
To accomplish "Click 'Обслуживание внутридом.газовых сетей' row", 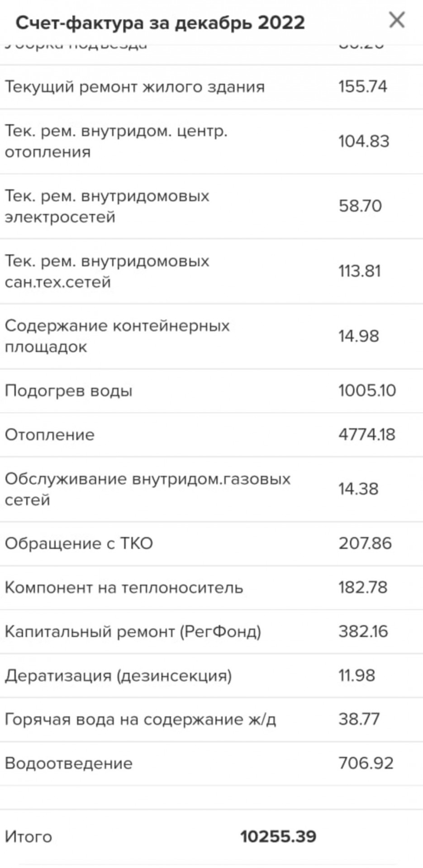I will (211, 489).
